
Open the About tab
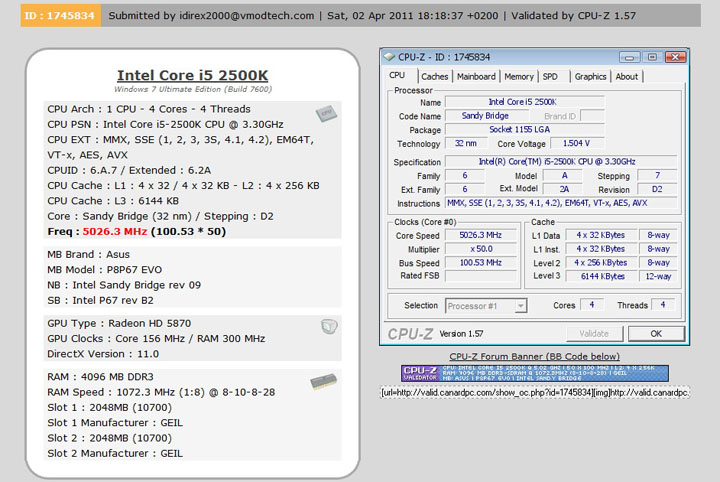627,77
